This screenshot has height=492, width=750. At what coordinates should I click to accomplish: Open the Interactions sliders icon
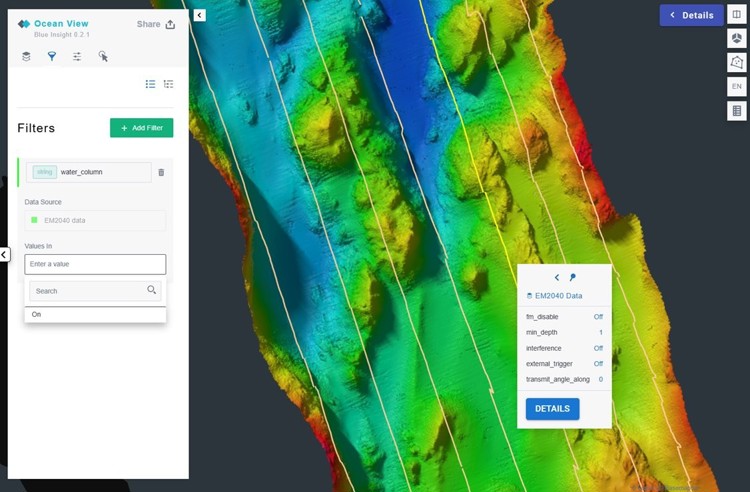(77, 57)
